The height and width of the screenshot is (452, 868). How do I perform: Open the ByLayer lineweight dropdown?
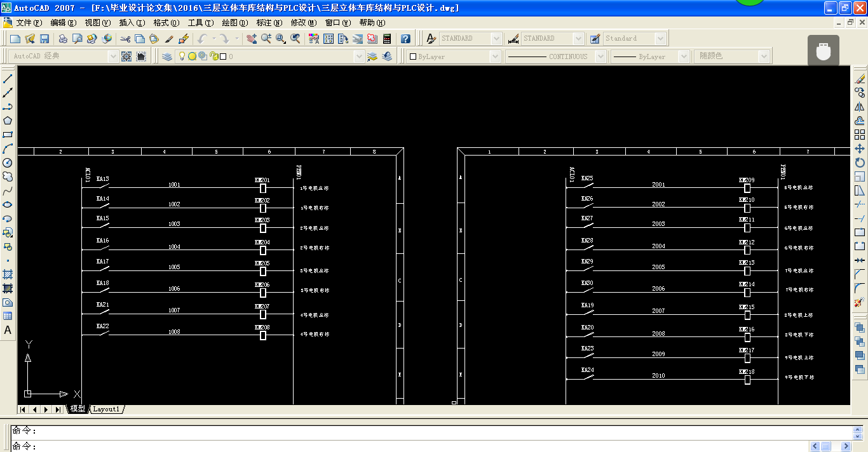point(684,56)
